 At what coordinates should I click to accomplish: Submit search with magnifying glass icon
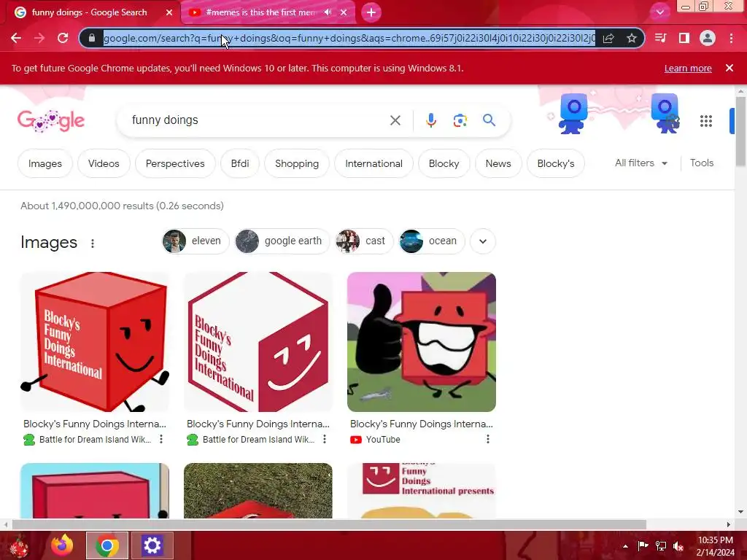pyautogui.click(x=489, y=120)
